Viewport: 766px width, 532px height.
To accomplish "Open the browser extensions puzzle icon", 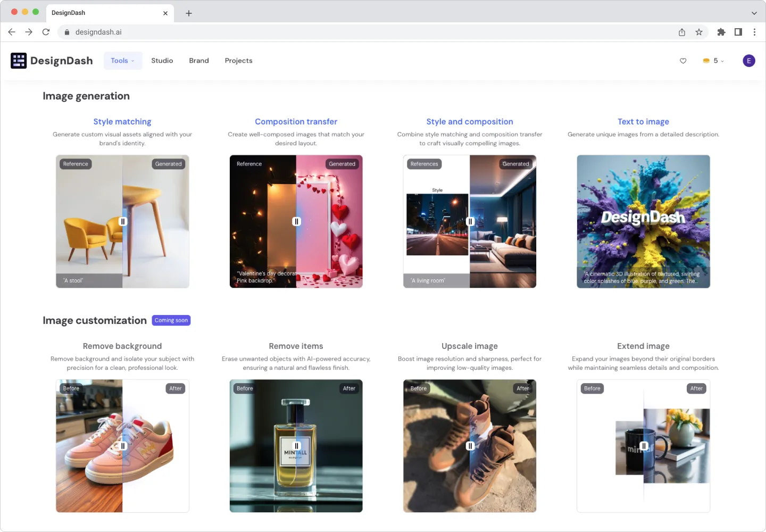I will (x=721, y=32).
